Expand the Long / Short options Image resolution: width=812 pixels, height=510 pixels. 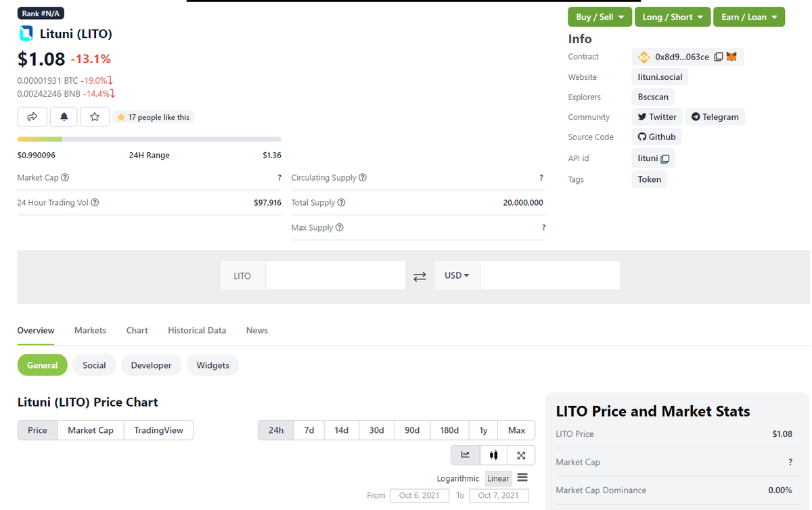click(x=673, y=17)
